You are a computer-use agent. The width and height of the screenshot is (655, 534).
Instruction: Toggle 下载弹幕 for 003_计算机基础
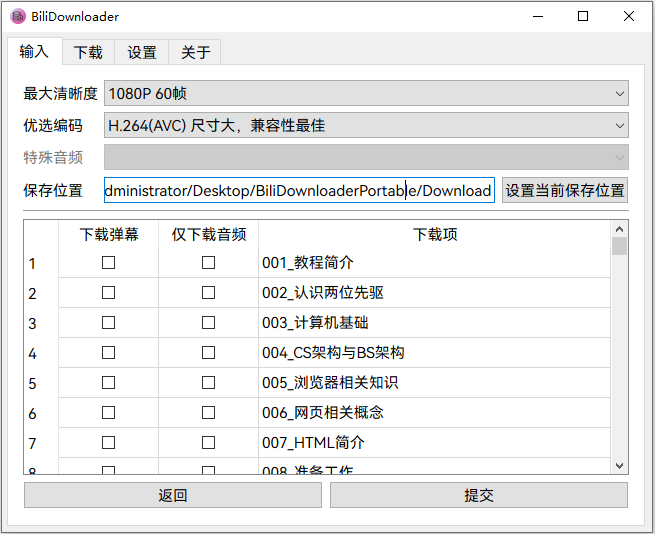pyautogui.click(x=109, y=323)
